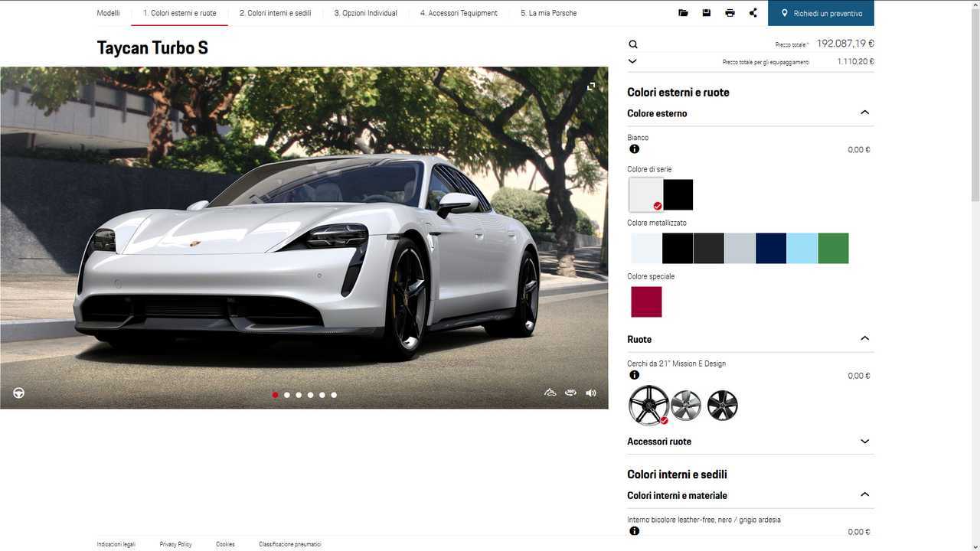Show first car image via red dot

[276, 395]
